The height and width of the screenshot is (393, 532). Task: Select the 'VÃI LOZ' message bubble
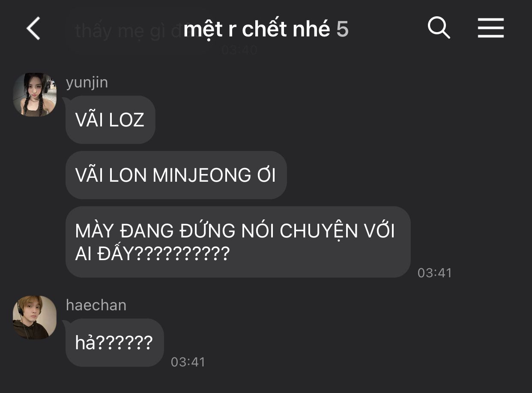[110, 120]
